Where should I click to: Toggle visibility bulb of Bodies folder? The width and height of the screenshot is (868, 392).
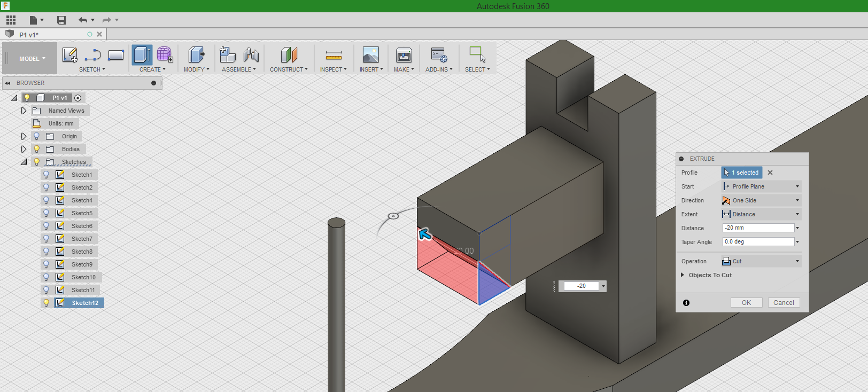coord(37,149)
